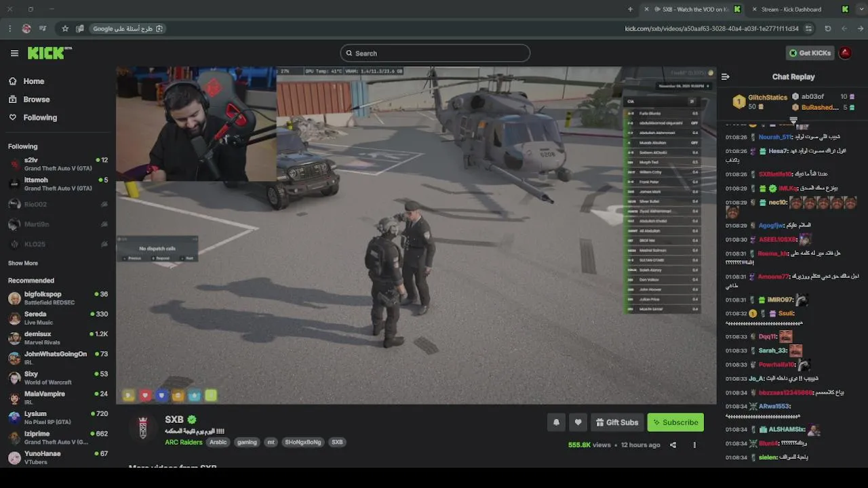Open YunoHanae recommended channel

click(58, 457)
